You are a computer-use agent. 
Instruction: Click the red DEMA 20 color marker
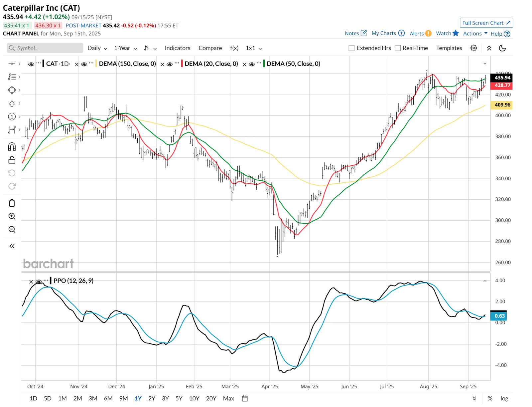pyautogui.click(x=182, y=64)
